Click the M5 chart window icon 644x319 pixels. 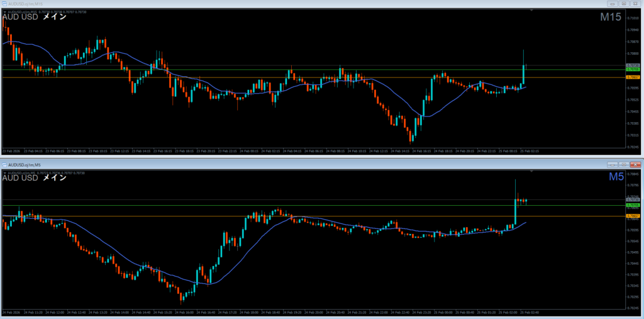point(5,164)
